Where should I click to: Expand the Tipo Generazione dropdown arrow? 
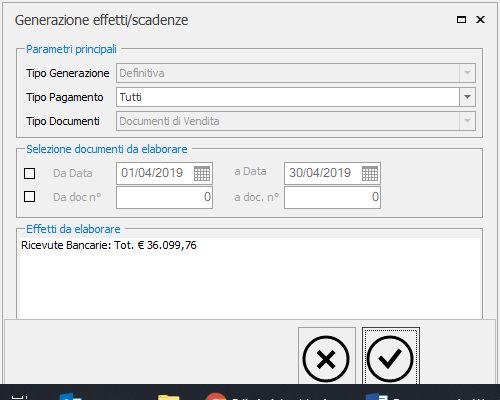tap(467, 73)
